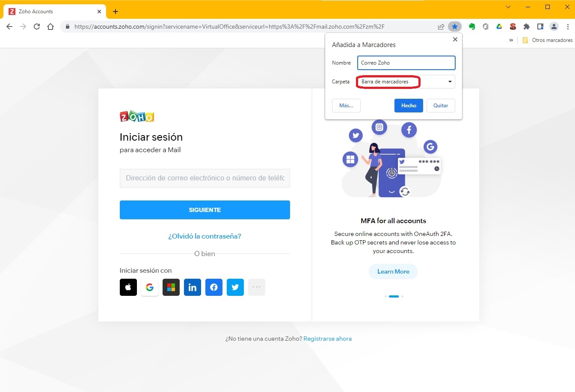The width and height of the screenshot is (575, 392).
Task: Open a new tab with the plus button
Action: click(116, 12)
